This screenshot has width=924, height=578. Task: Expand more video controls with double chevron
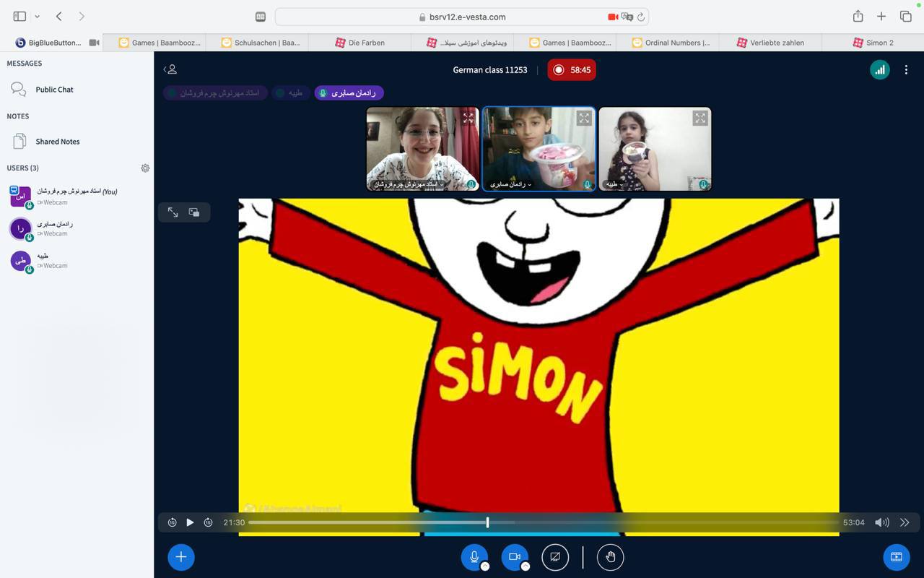[905, 522]
